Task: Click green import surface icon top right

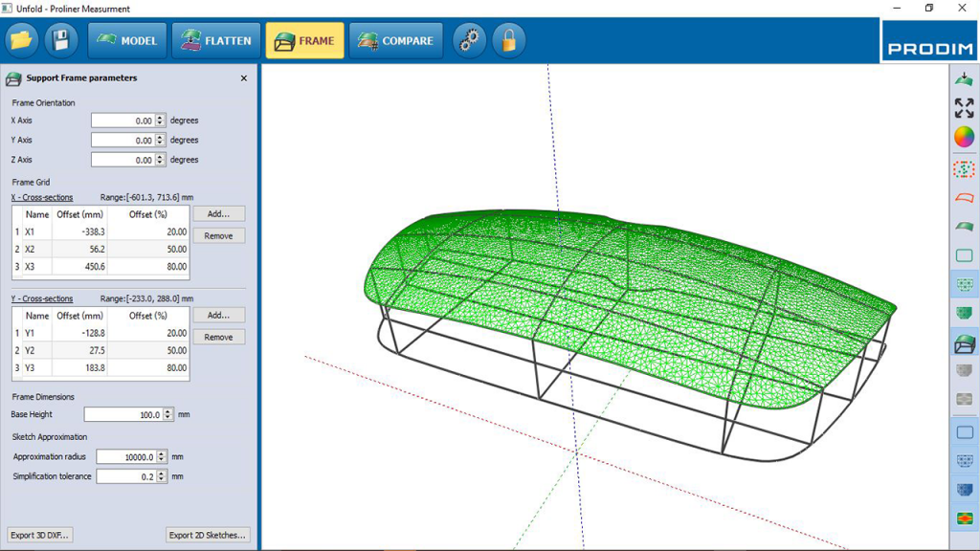Action: point(964,78)
